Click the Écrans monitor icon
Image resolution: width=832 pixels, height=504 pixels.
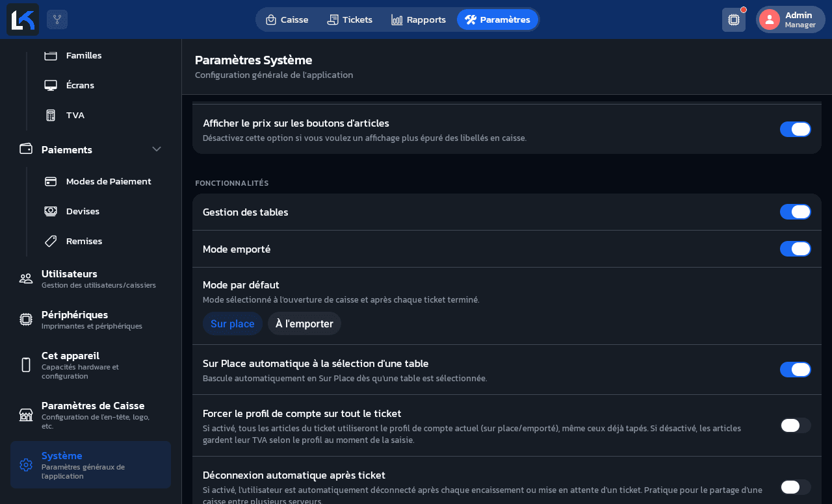coord(51,85)
